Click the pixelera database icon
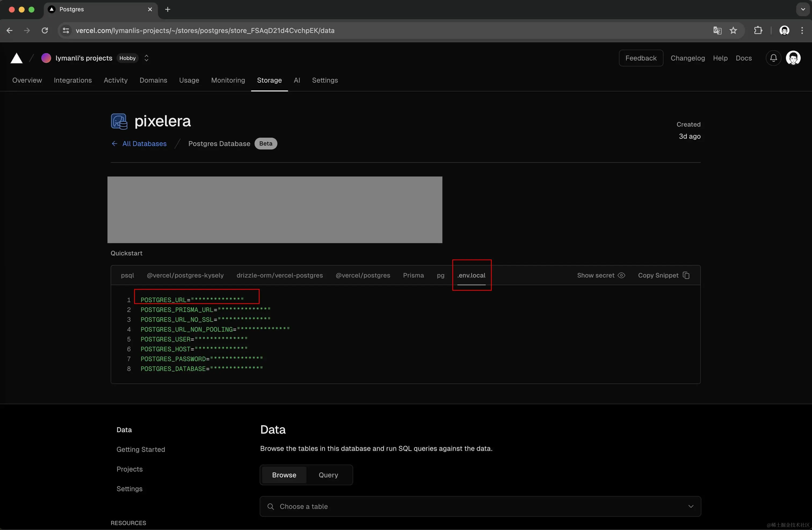This screenshot has width=812, height=530. pyautogui.click(x=119, y=121)
